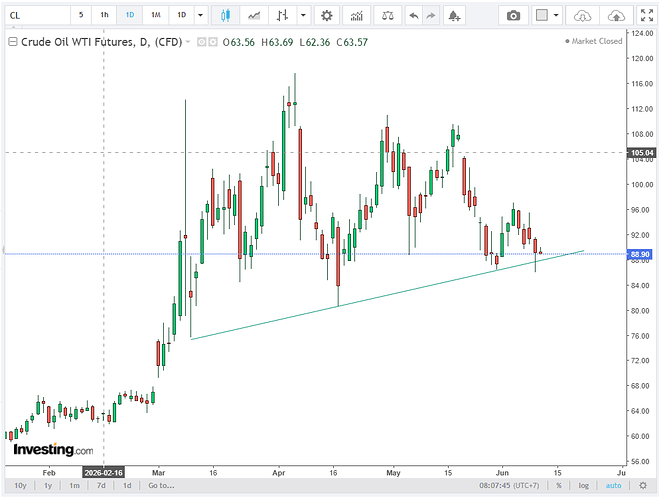Image resolution: width=659 pixels, height=500 pixels.
Task: Select candlestick chart style icon
Action: [225, 16]
